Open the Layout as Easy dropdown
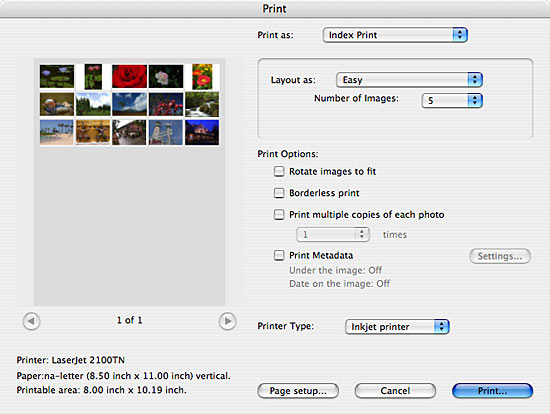Screen dimensions: 550x414 tap(409, 80)
